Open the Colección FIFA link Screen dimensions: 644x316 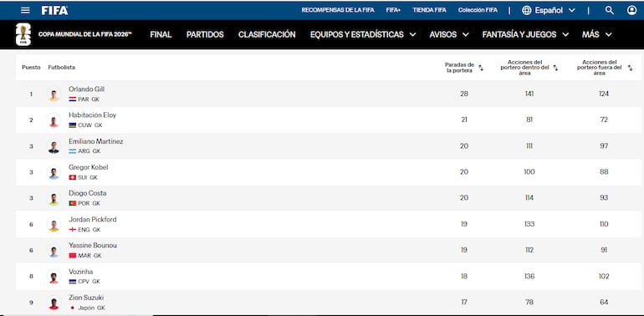tap(478, 10)
